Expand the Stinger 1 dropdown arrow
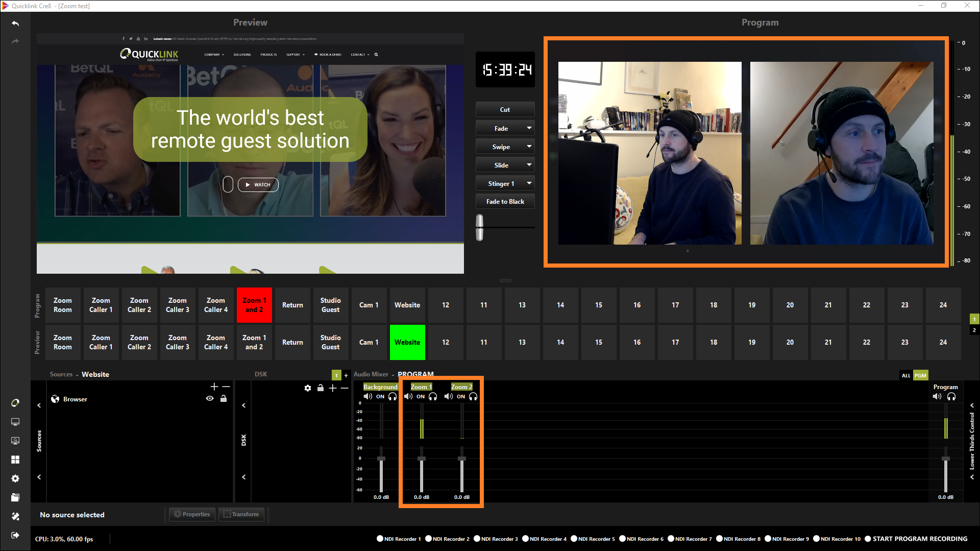 (x=529, y=183)
